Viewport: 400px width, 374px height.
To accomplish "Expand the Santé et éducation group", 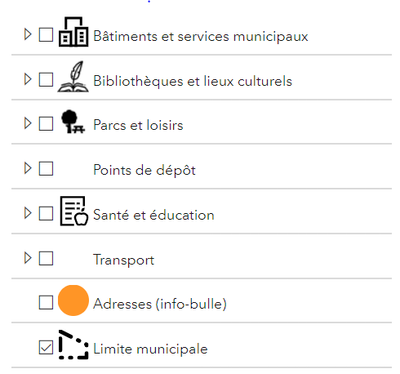I will point(28,213).
